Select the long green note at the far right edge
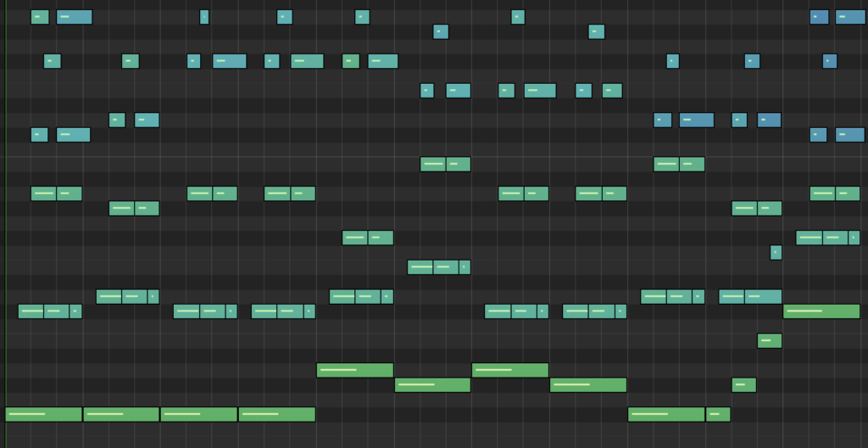The width and height of the screenshot is (868, 448). coord(821,311)
